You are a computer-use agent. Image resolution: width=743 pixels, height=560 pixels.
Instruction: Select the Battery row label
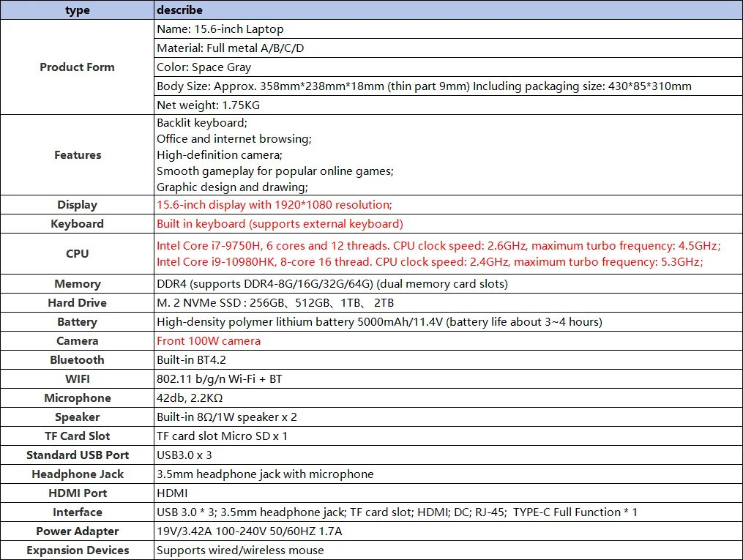pyautogui.click(x=78, y=321)
